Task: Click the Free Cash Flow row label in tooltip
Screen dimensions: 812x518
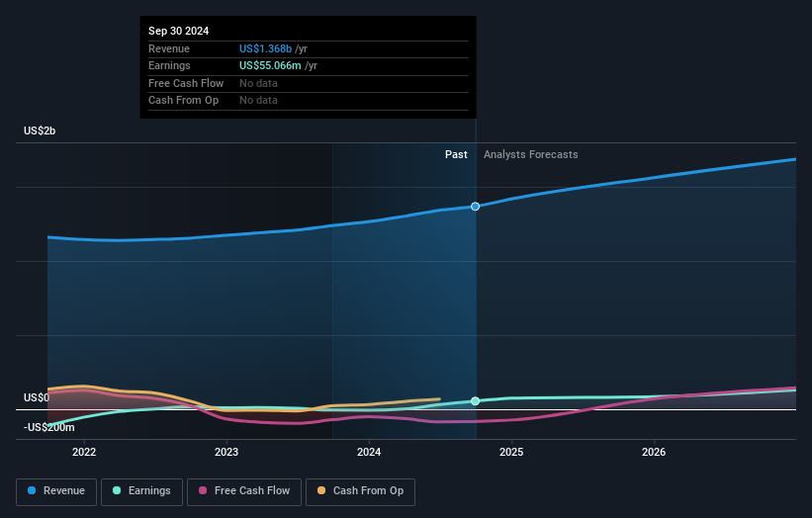Action: pos(186,83)
